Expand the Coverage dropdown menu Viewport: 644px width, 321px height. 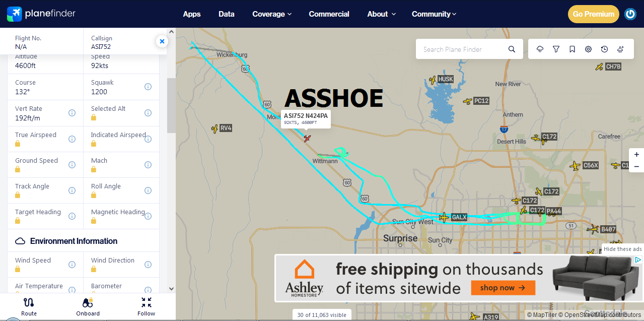[x=272, y=14]
